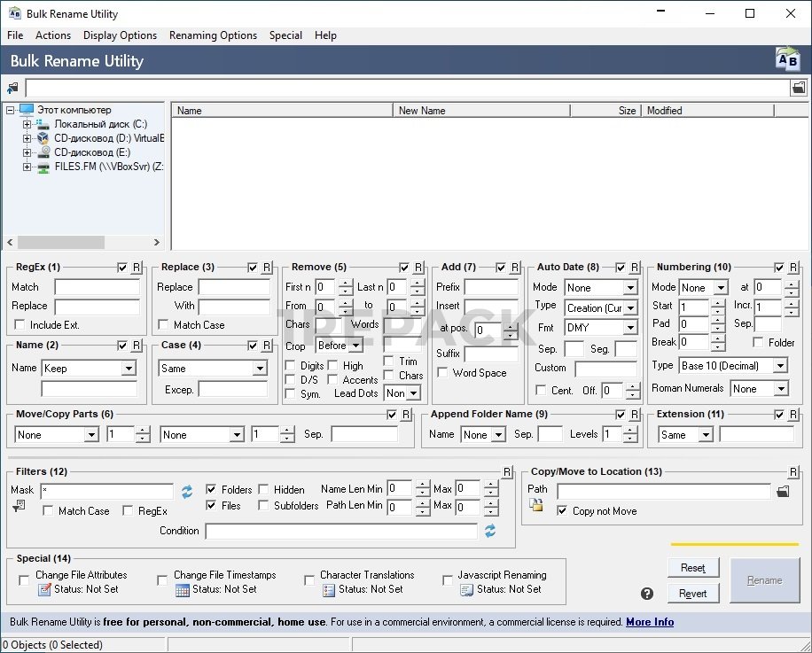The height and width of the screenshot is (653, 812).
Task: Click the Change File Timestamps calendar icon
Action: coord(182,590)
